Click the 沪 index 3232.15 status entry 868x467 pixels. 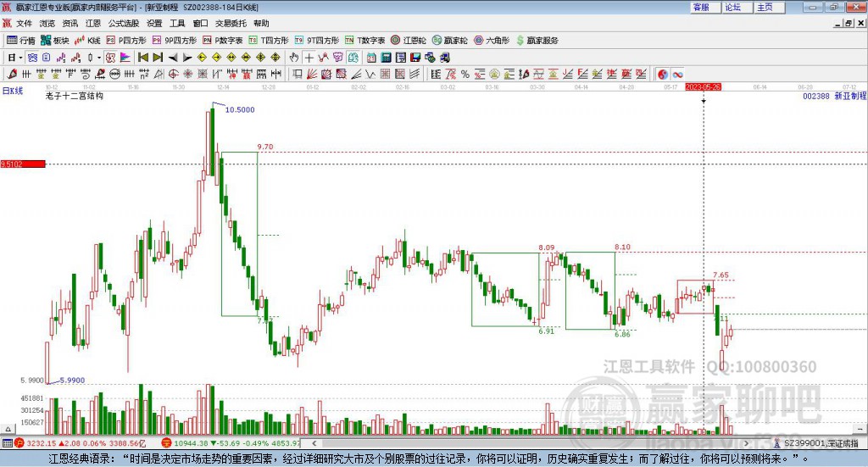(81, 443)
